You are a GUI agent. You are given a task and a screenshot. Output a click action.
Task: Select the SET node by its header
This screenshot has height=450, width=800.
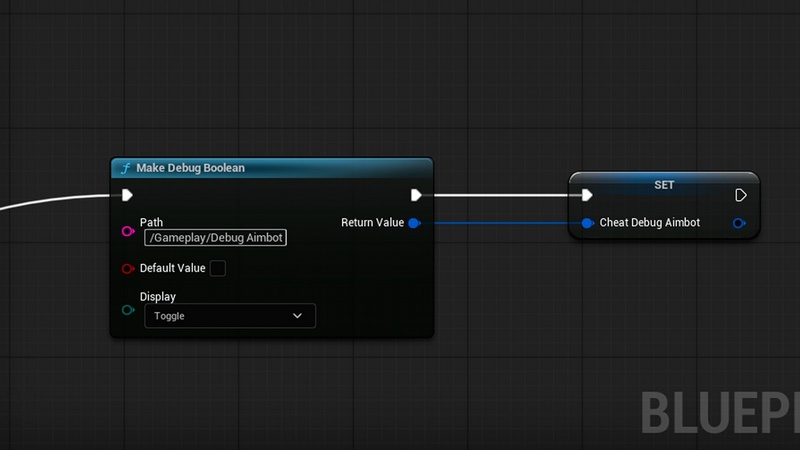pyautogui.click(x=664, y=183)
